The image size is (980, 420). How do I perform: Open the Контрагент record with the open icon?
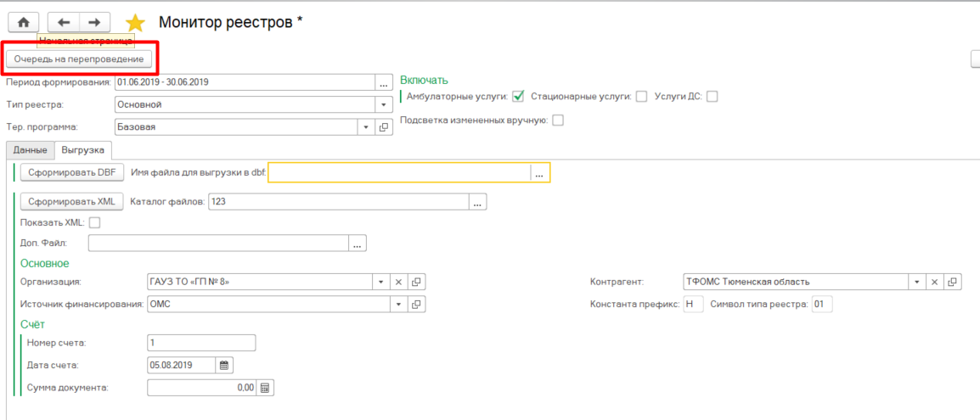pyautogui.click(x=952, y=282)
